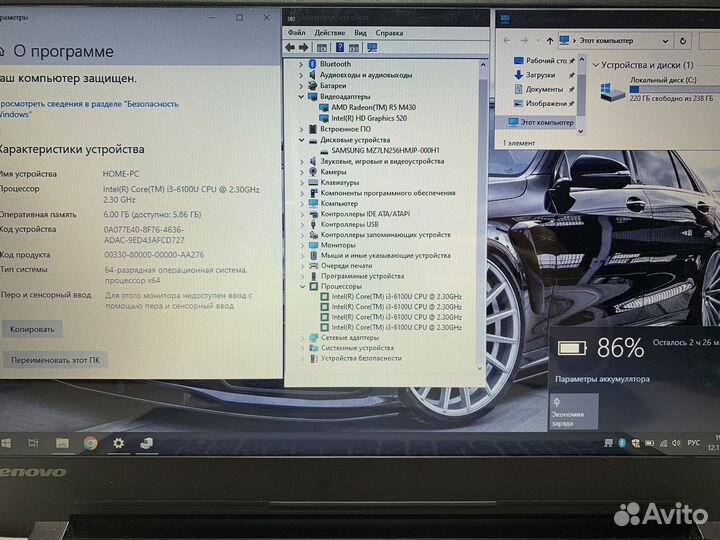Image resolution: width=720 pixels, height=540 pixels.
Task: Collapse the Видеоадаптеры node
Action: [301, 96]
